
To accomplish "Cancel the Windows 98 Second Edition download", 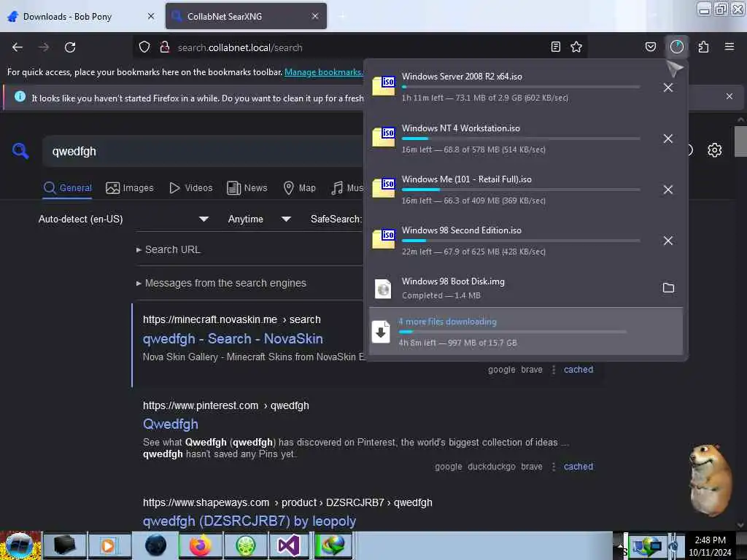I will pyautogui.click(x=668, y=241).
